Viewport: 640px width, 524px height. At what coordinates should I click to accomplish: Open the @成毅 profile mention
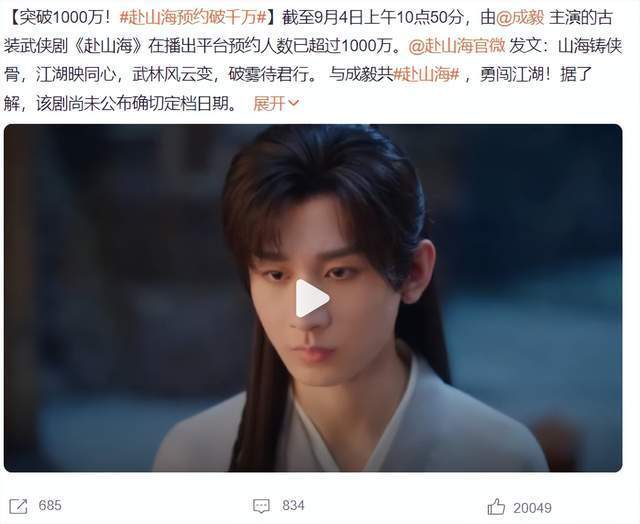(520, 18)
